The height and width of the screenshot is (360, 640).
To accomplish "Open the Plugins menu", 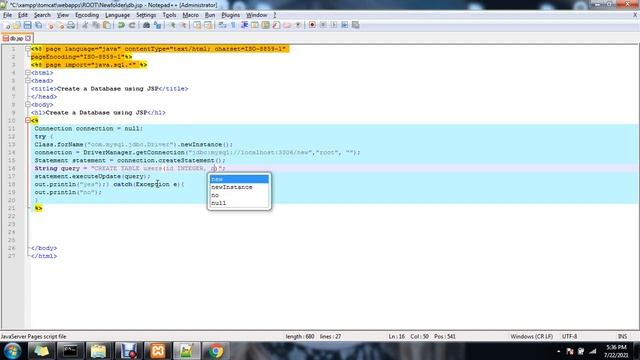I will coord(231,15).
